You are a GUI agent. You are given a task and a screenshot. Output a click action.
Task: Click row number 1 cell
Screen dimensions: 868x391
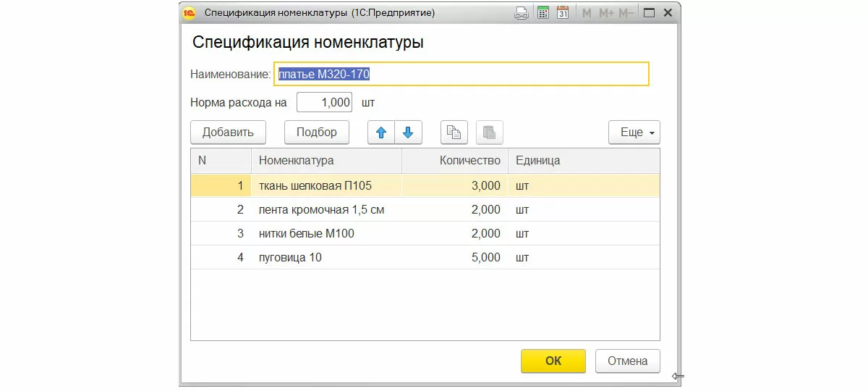[221, 185]
